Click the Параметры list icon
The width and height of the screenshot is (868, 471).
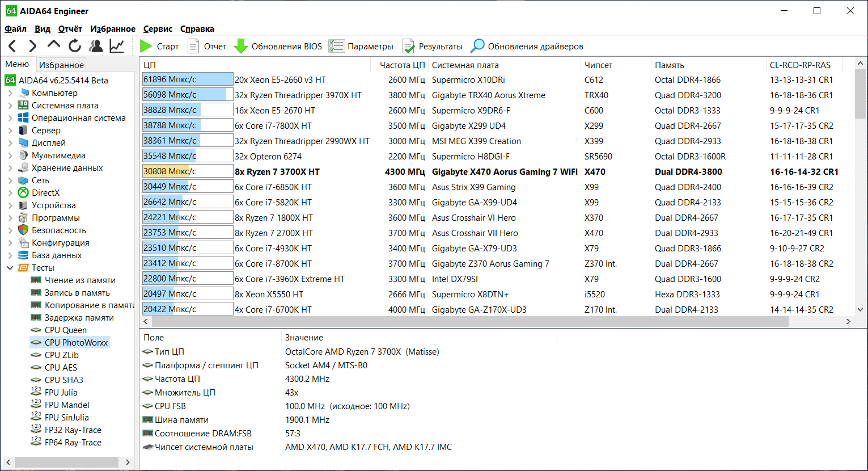point(336,46)
